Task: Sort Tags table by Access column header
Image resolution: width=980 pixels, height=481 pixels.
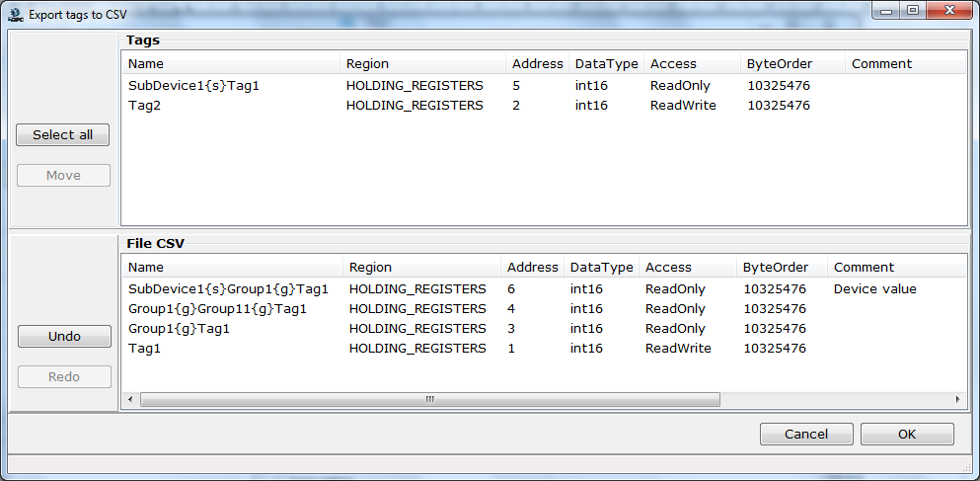Action: (x=693, y=64)
